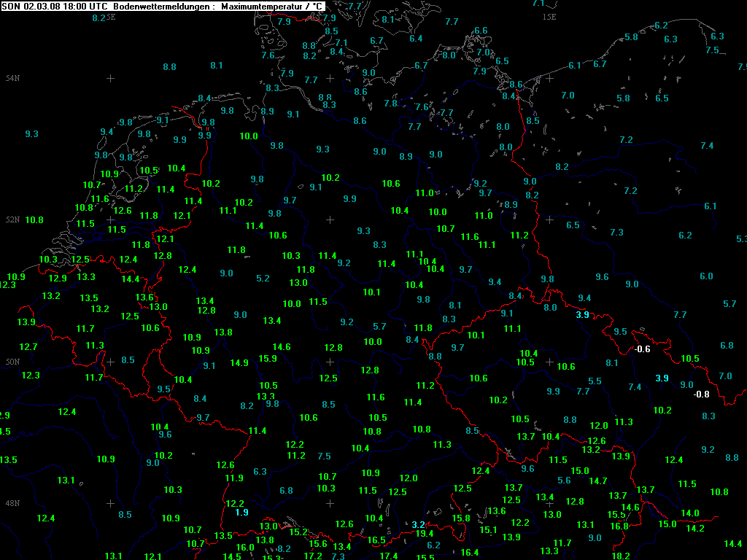Screen dimensions: 747x560
Task: Click the 5.2 station temperature value
Action: [x=263, y=279]
